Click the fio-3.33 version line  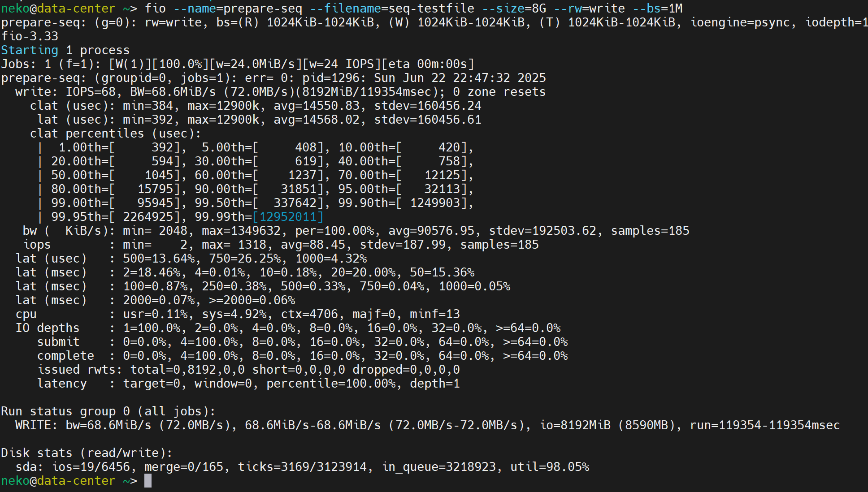(30, 36)
